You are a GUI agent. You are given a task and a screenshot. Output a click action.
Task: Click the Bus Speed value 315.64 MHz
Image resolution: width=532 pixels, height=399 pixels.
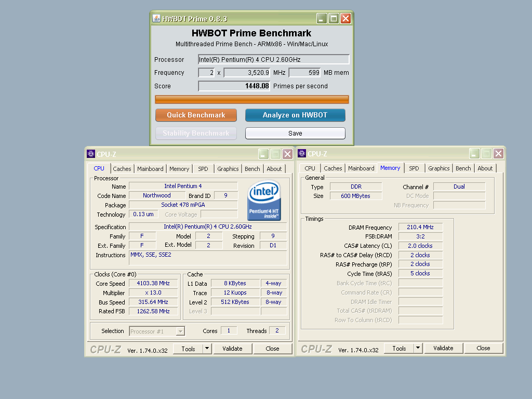(153, 302)
